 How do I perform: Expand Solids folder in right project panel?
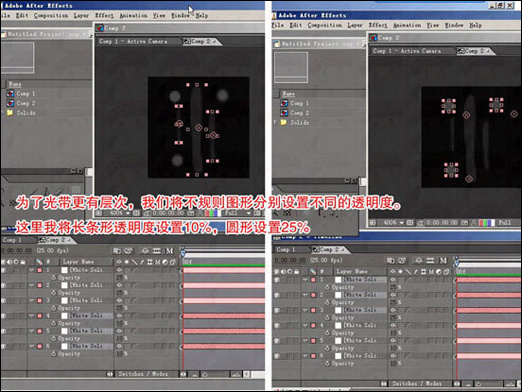[x=275, y=122]
